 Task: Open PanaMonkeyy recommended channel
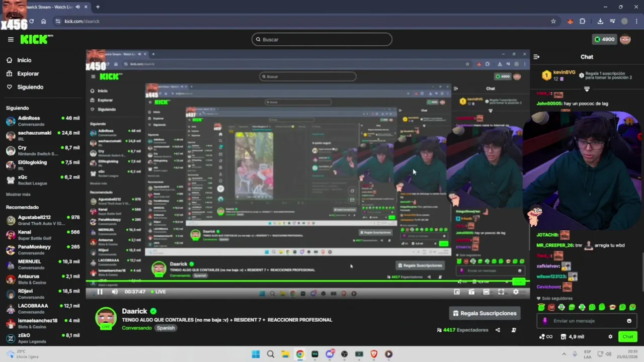tap(42, 249)
